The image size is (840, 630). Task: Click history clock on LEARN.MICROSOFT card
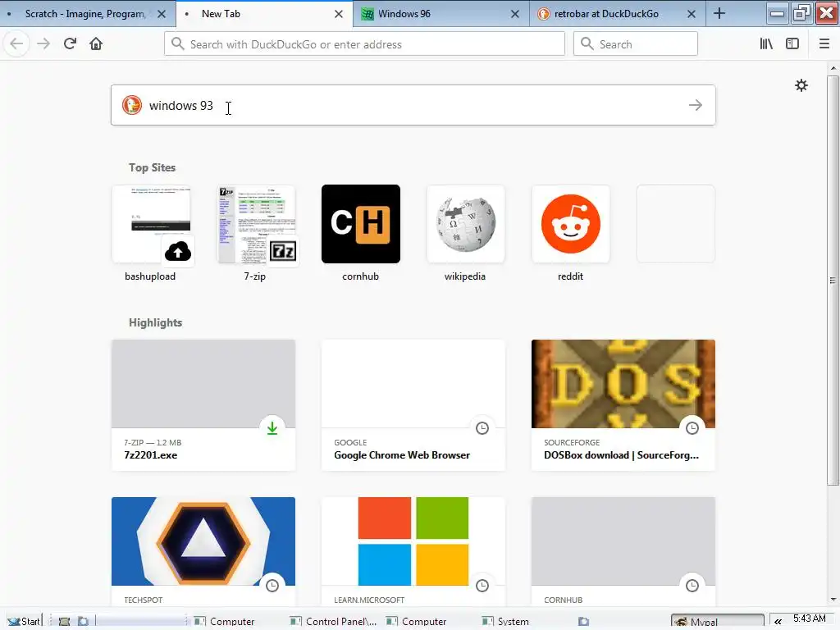coord(482,586)
